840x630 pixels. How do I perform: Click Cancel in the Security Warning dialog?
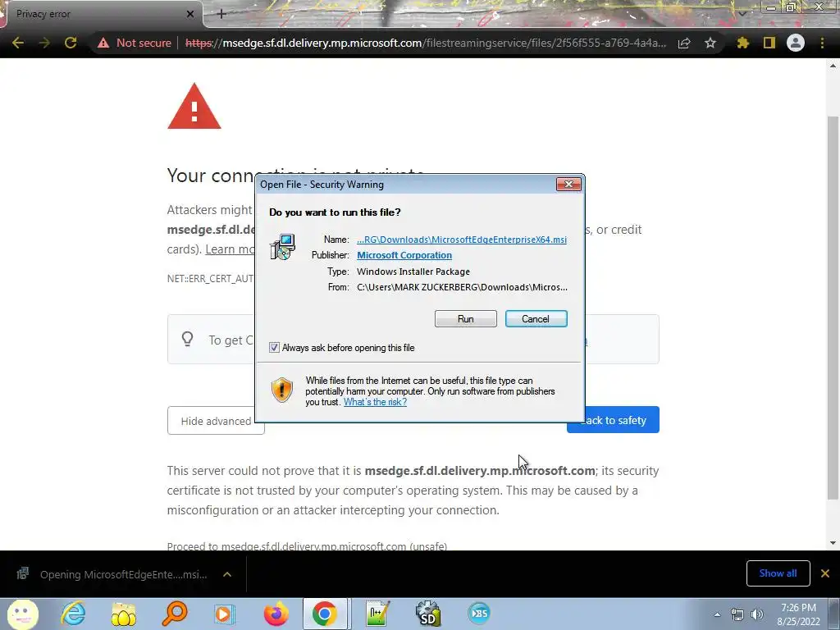pos(536,319)
